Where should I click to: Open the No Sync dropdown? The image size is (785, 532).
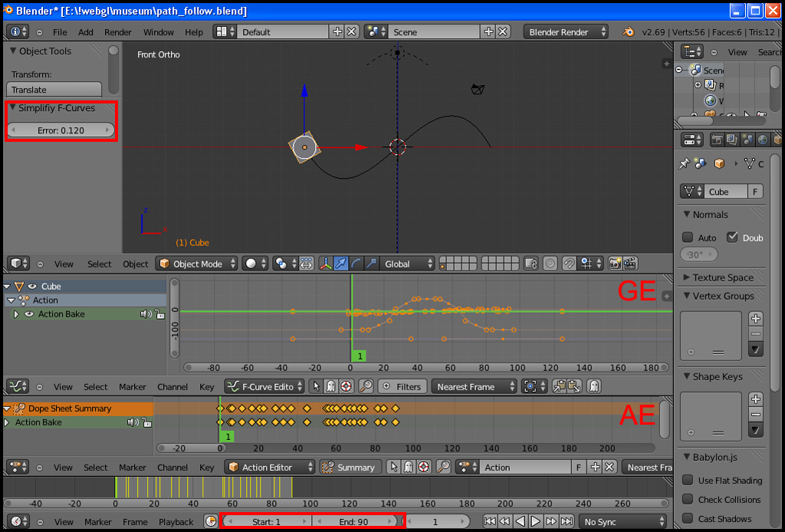point(622,521)
